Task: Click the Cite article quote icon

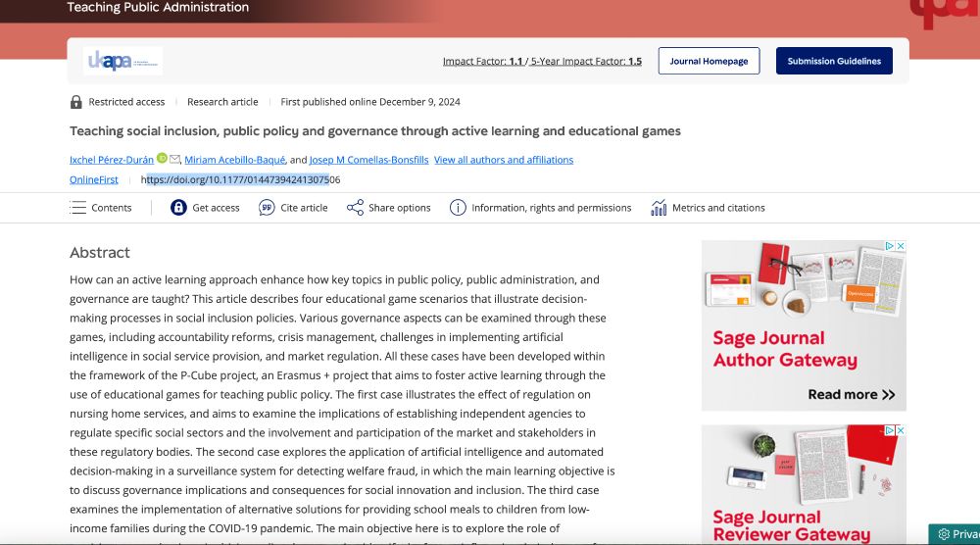Action: pos(267,208)
